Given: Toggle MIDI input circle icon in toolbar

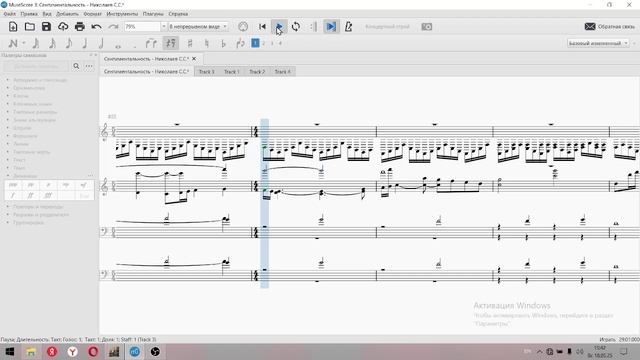Looking at the screenshot, I should coord(243,27).
